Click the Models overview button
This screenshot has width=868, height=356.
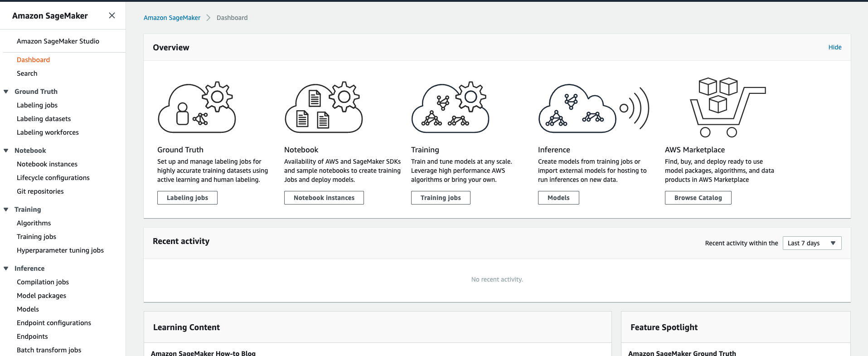point(558,198)
